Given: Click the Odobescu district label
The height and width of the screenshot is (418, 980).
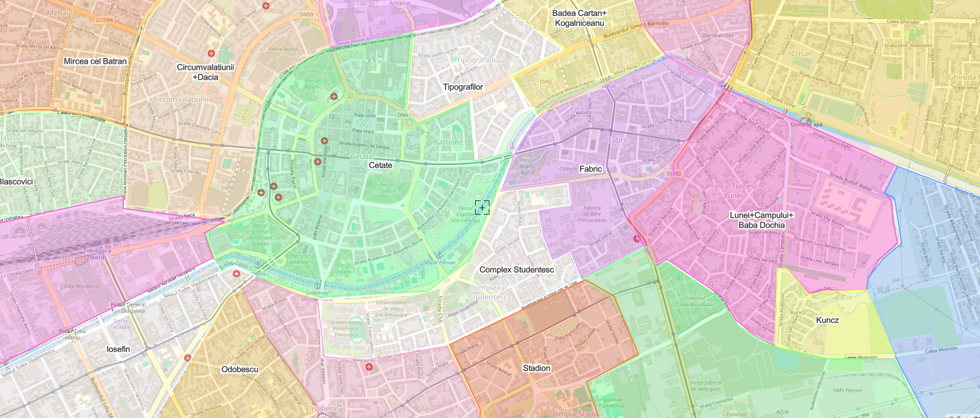Looking at the screenshot, I should pos(240,370).
